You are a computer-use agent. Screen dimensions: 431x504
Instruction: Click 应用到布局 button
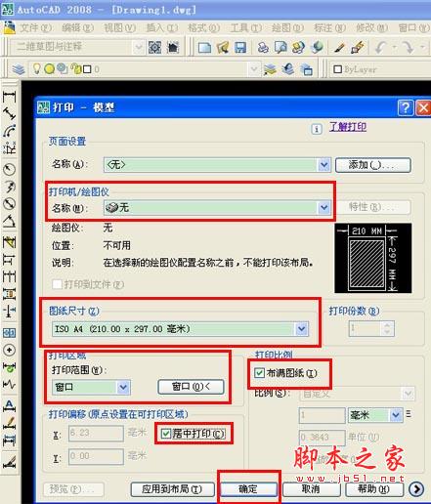click(172, 488)
